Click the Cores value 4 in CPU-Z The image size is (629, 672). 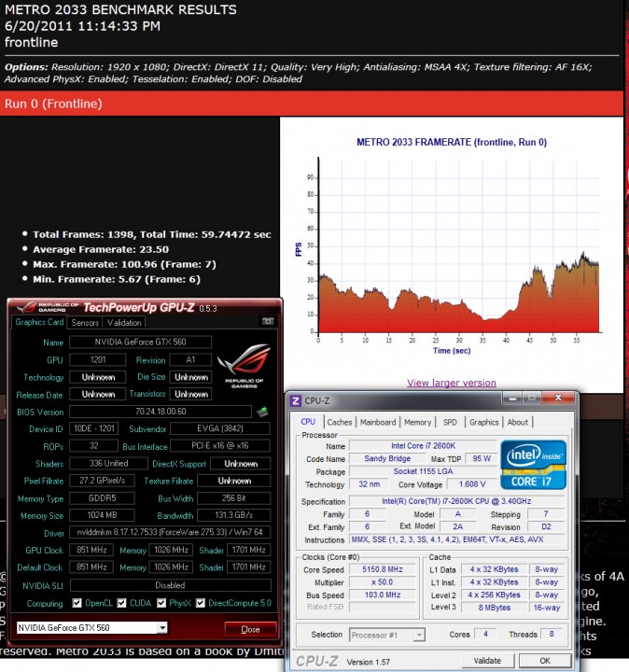click(x=485, y=634)
